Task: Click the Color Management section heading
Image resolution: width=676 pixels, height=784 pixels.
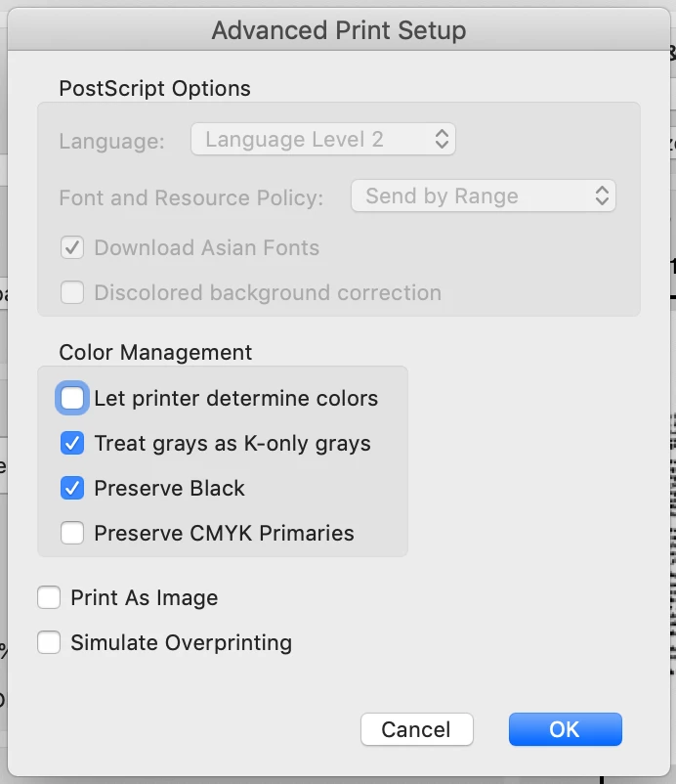Action: tap(155, 353)
